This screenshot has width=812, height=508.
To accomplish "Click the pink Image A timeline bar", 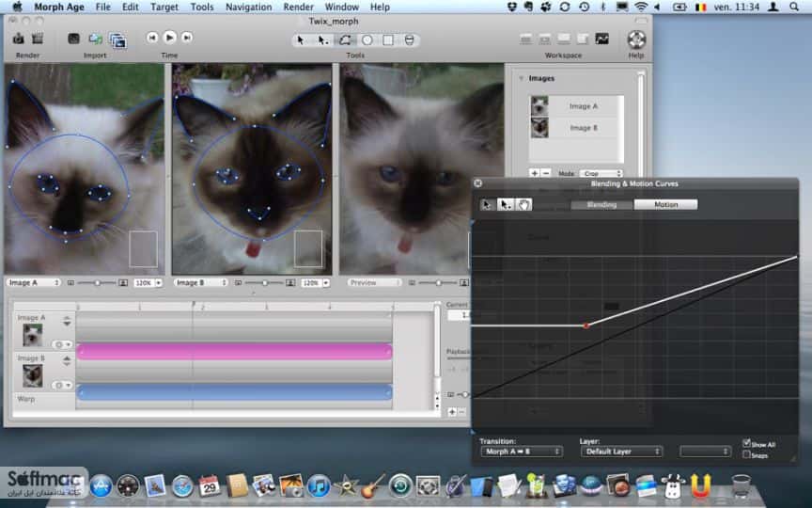I will [234, 352].
